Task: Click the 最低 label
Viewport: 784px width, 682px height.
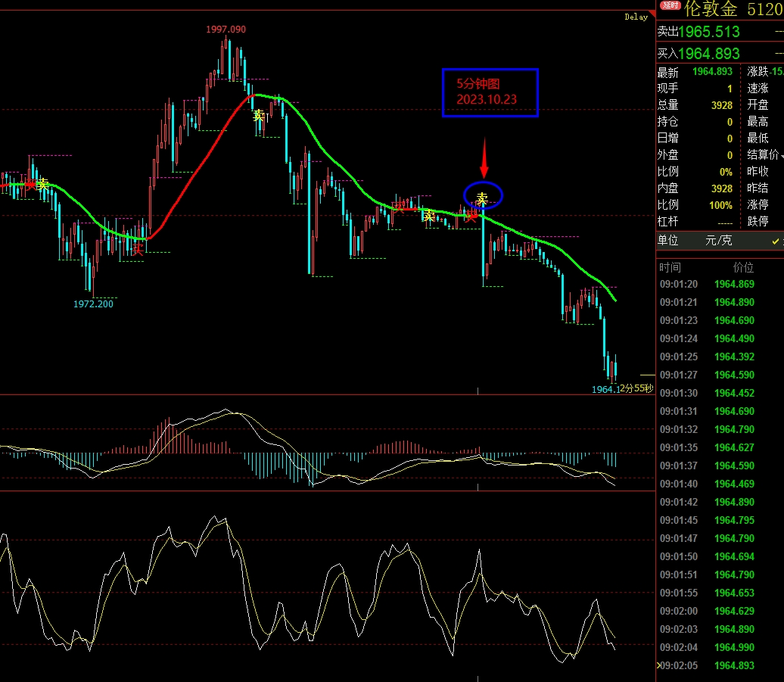Action: tap(758, 138)
